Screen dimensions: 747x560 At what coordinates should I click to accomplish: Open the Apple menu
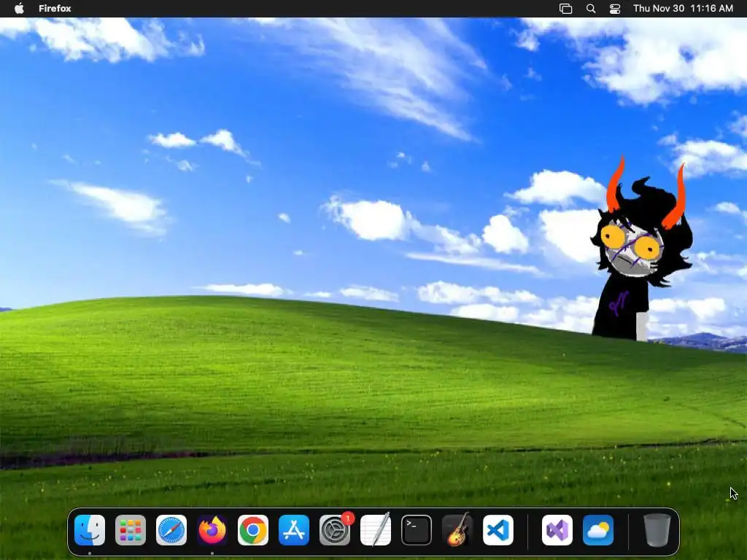point(19,9)
